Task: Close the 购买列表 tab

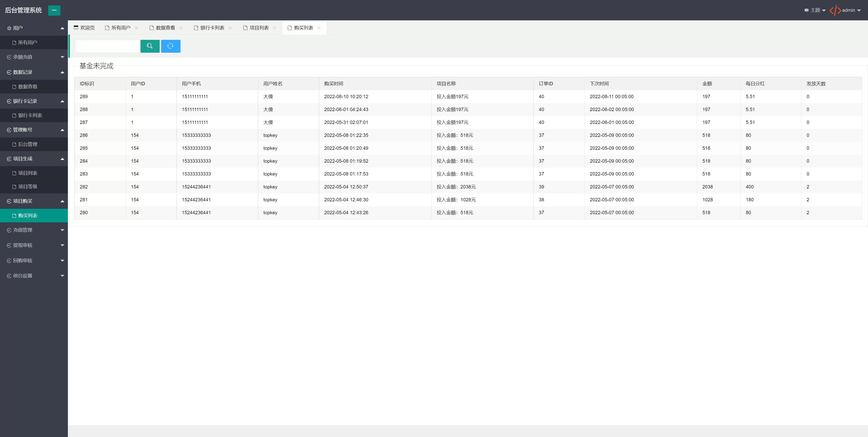Action: point(319,28)
